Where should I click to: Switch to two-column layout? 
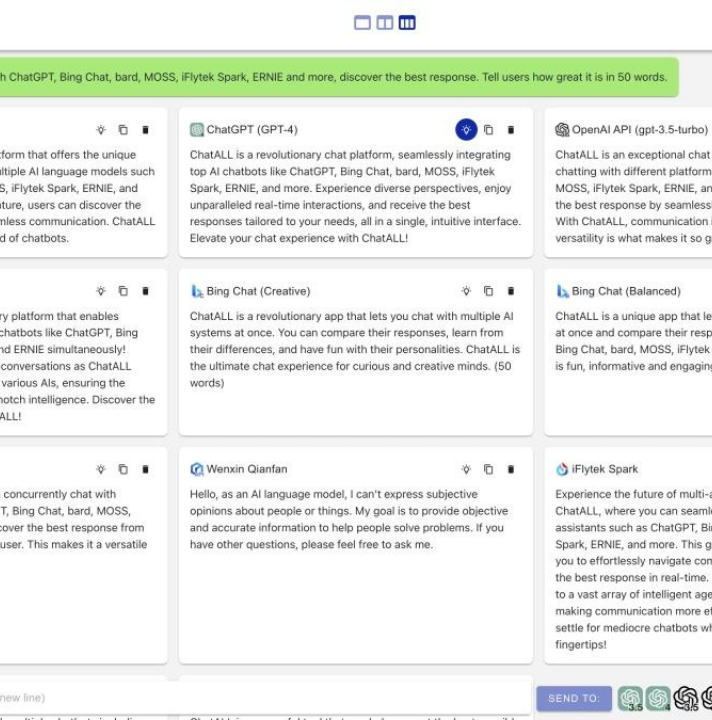coord(385,22)
